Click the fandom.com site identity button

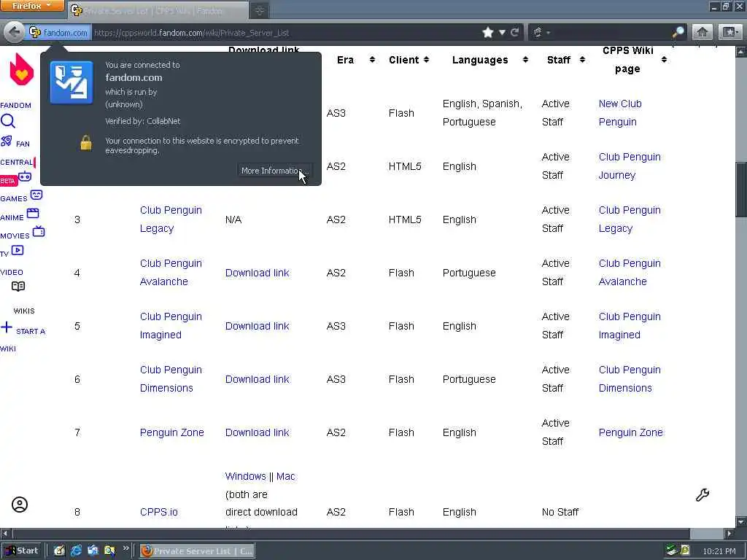pyautogui.click(x=58, y=32)
